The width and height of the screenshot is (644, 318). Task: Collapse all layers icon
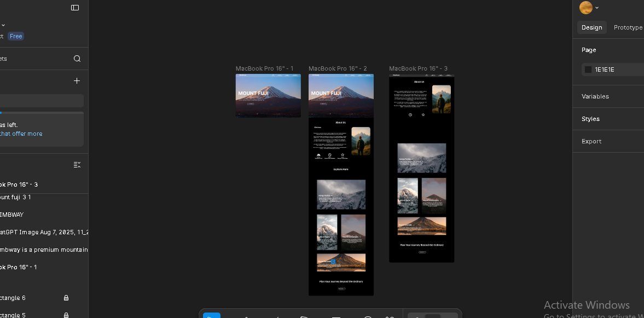click(x=77, y=165)
